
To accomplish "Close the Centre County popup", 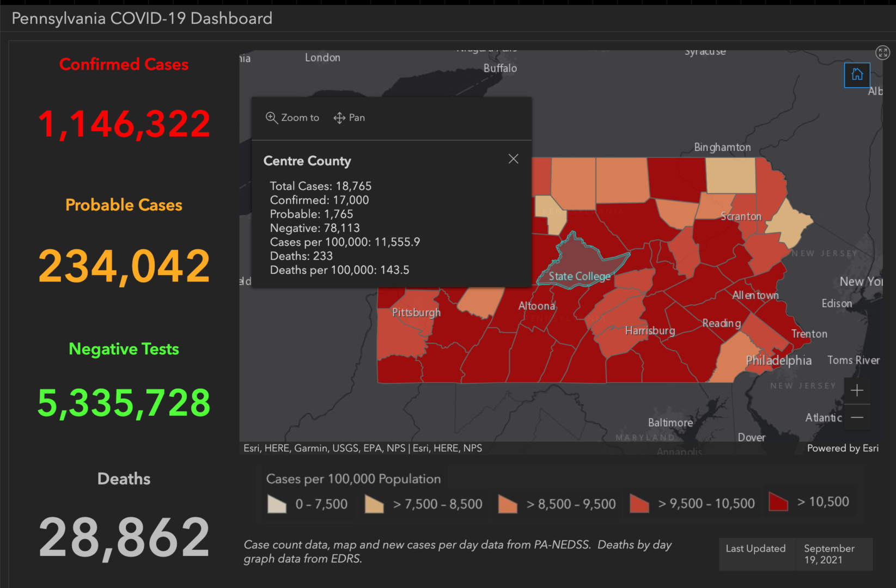I will coord(513,159).
